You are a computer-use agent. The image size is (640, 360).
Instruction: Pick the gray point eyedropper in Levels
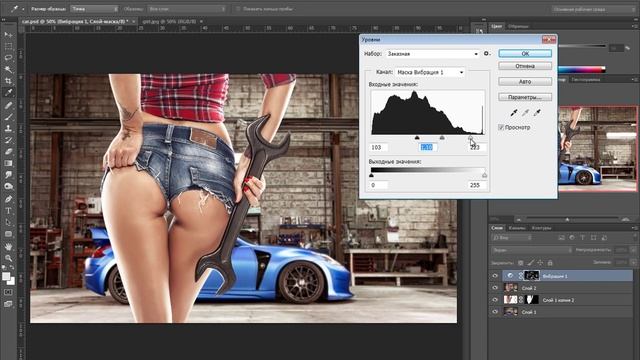click(x=526, y=113)
